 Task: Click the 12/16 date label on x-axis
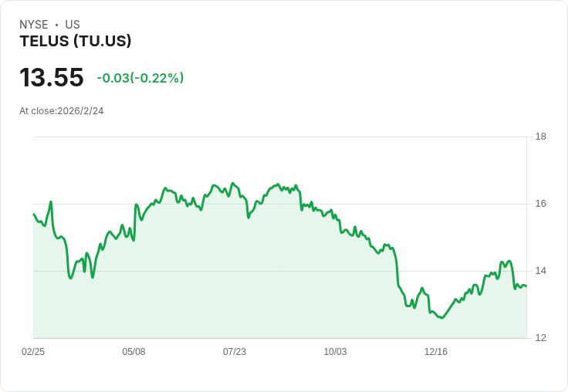pyautogui.click(x=436, y=351)
